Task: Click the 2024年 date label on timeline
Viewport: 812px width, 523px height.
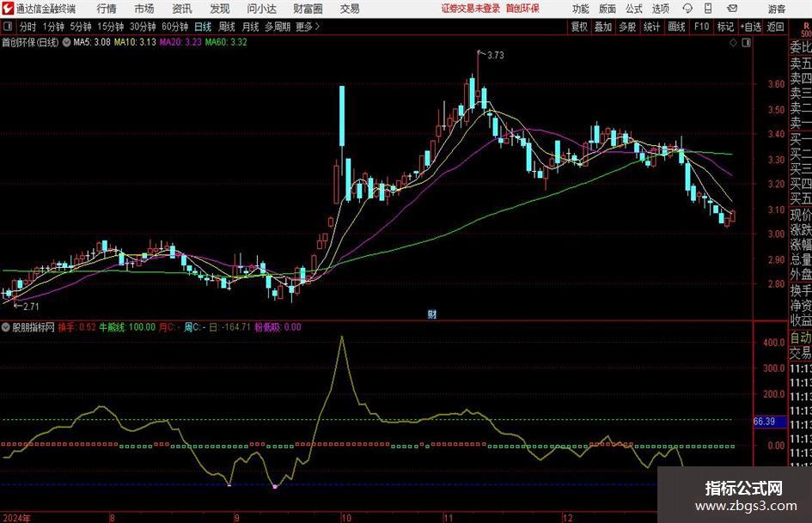Action: click(x=16, y=518)
